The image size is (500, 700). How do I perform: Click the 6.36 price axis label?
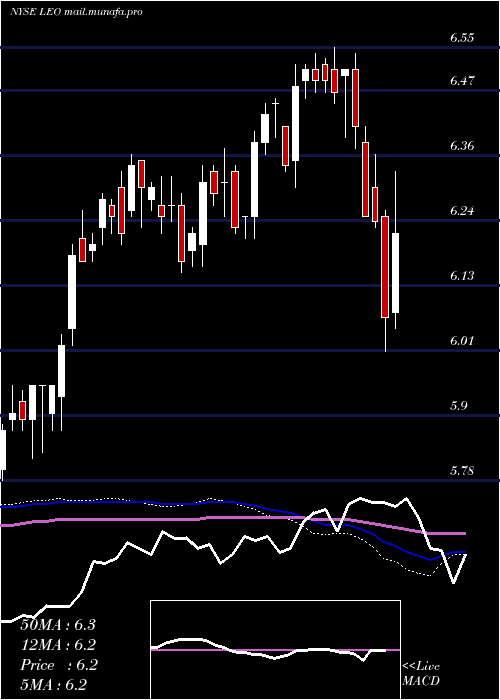coord(462,146)
